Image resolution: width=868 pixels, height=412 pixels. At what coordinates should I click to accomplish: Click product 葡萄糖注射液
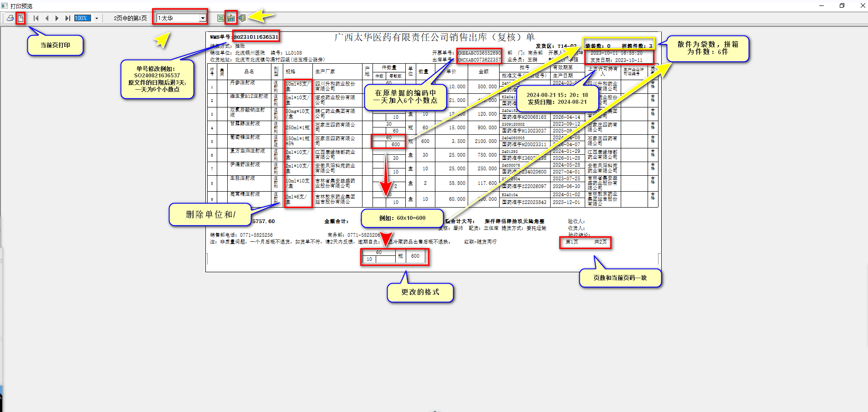pyautogui.click(x=245, y=137)
